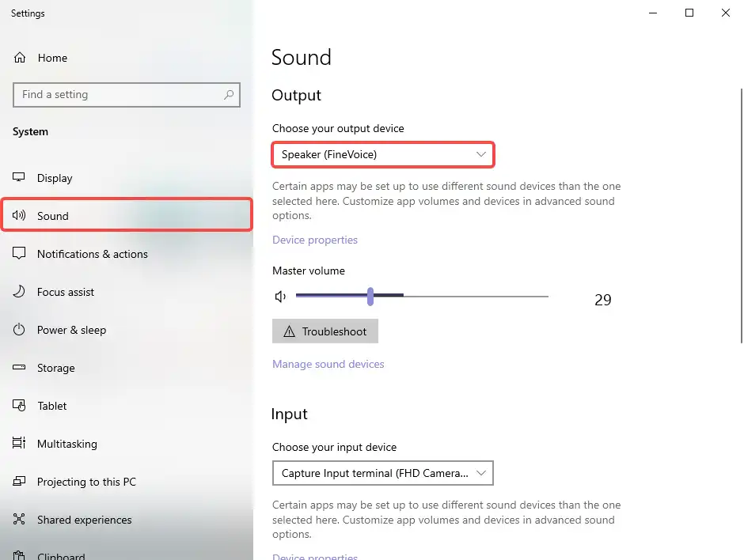Open Power & sleep settings

126,330
